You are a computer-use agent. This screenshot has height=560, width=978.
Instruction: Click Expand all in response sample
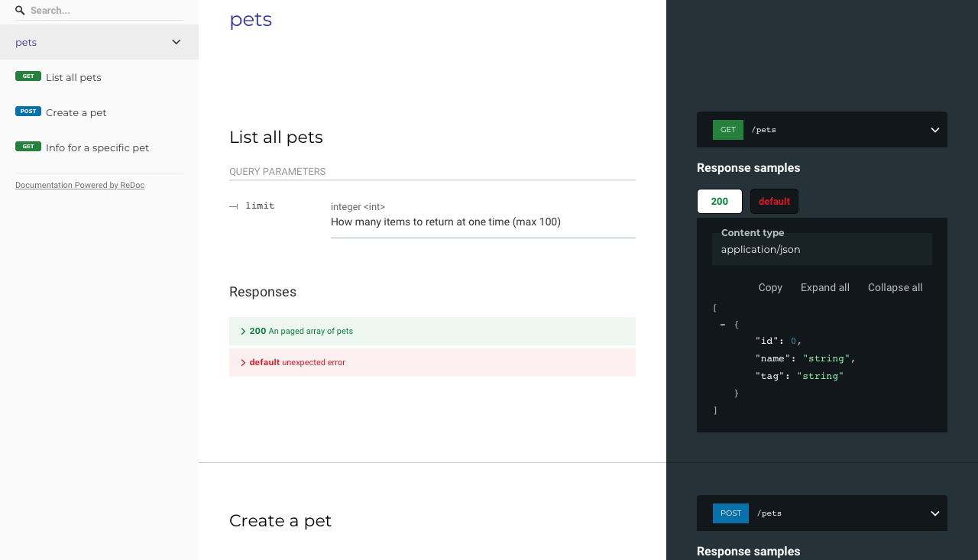tap(825, 287)
